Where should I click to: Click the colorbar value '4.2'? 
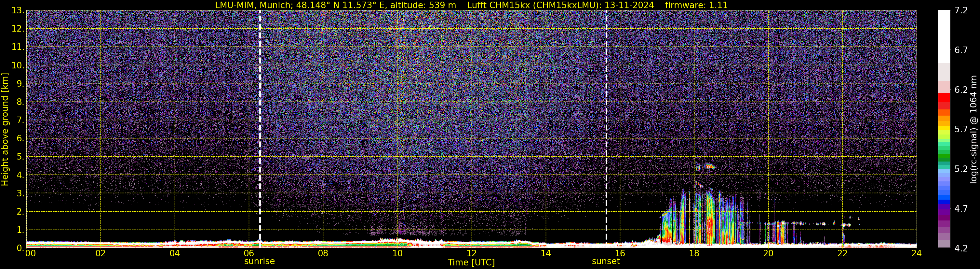coord(961,248)
